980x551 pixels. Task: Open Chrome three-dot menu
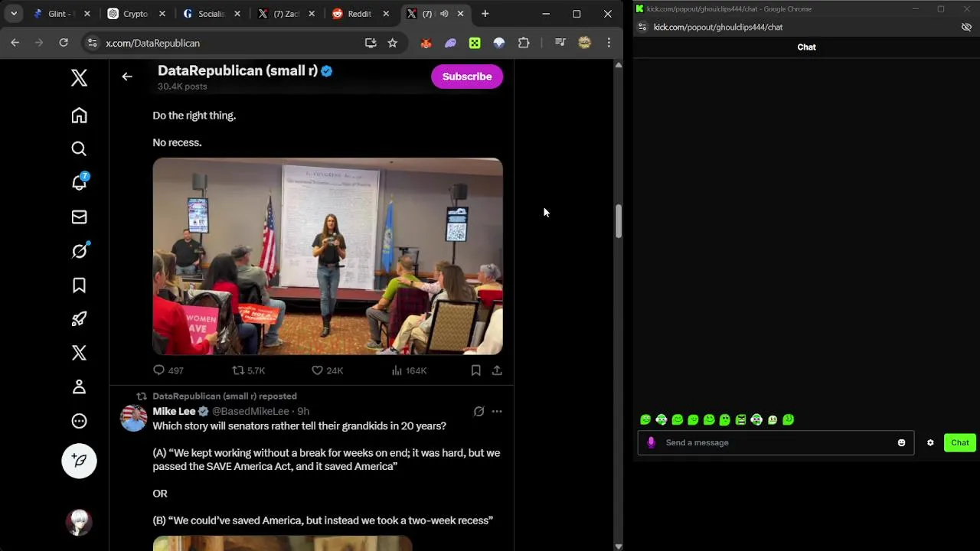(x=609, y=43)
